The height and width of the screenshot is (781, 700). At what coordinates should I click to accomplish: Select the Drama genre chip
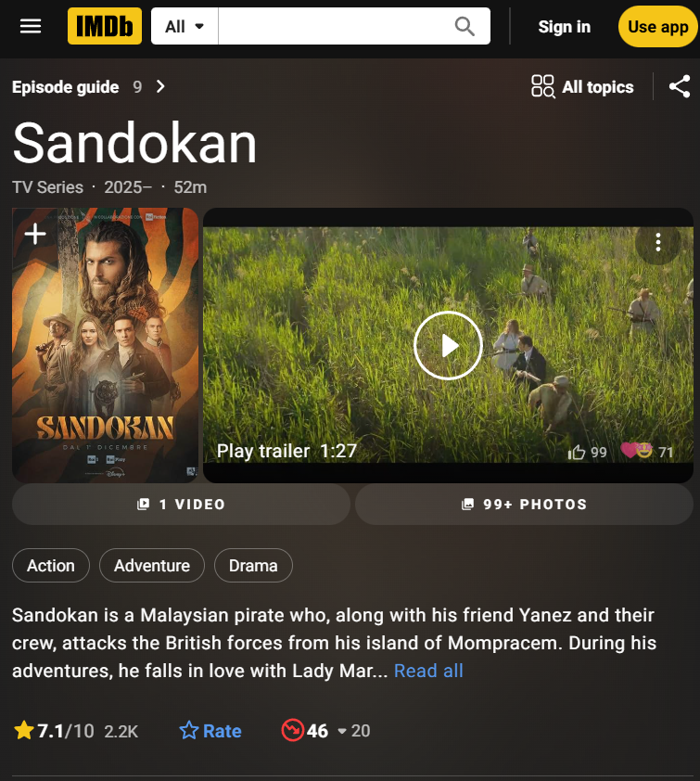(x=253, y=565)
